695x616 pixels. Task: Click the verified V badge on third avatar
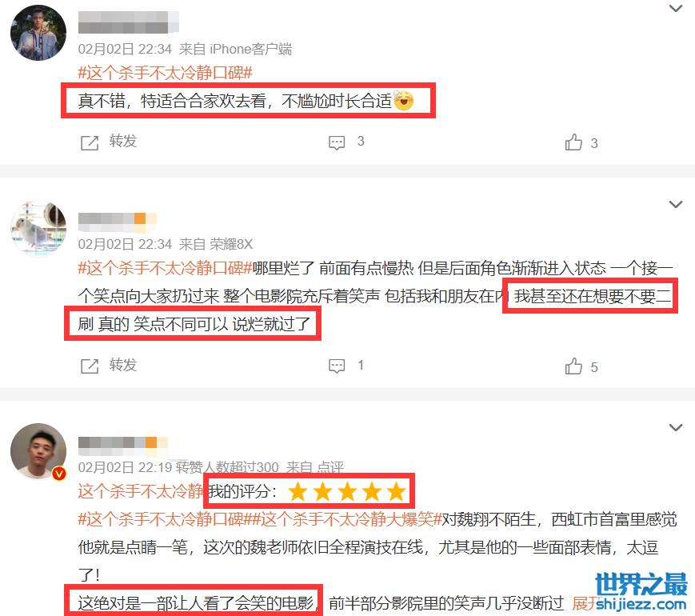click(x=59, y=474)
